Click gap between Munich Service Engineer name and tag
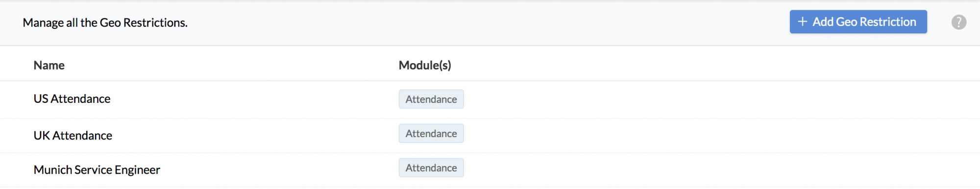Viewport: 980px width, 189px height. pyautogui.click(x=279, y=169)
